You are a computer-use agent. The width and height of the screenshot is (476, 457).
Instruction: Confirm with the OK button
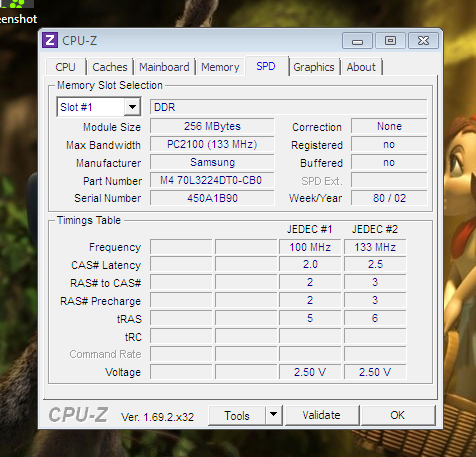(x=398, y=415)
